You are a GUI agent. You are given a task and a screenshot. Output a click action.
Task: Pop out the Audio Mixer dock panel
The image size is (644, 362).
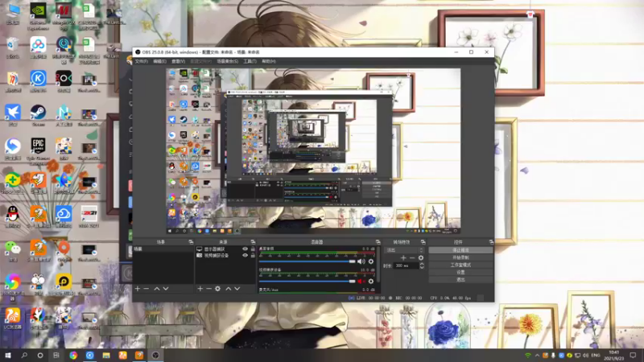pyautogui.click(x=378, y=242)
